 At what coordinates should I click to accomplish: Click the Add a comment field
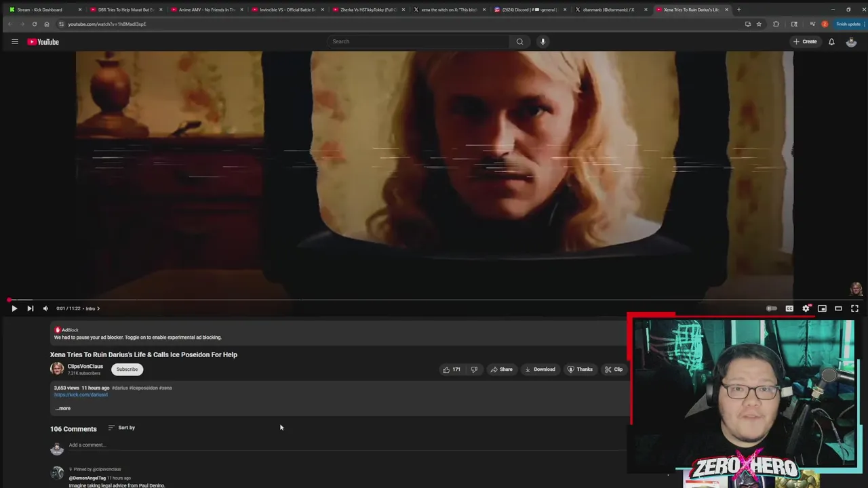click(346, 445)
